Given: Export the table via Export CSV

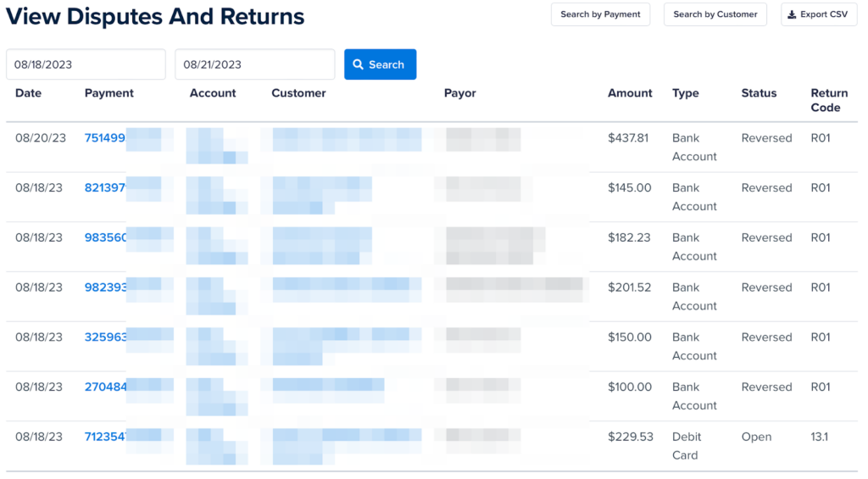Looking at the screenshot, I should tap(818, 14).
